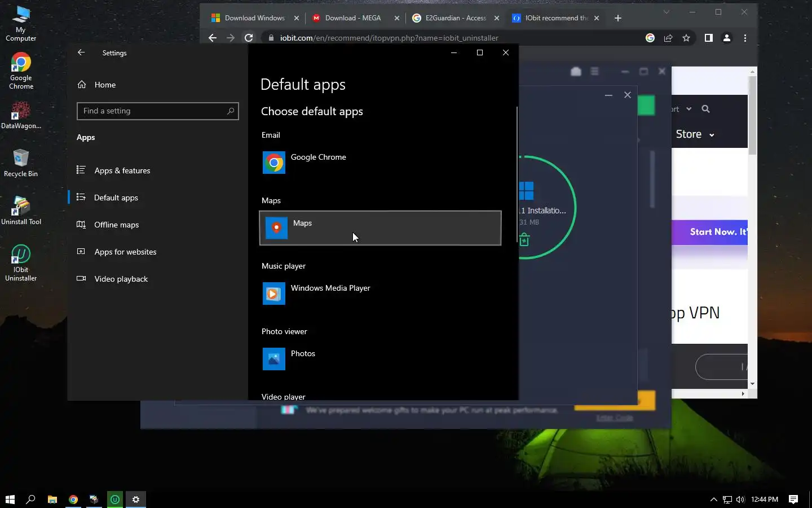Click the Windows Media Player icon
The image size is (812, 508).
point(274,294)
